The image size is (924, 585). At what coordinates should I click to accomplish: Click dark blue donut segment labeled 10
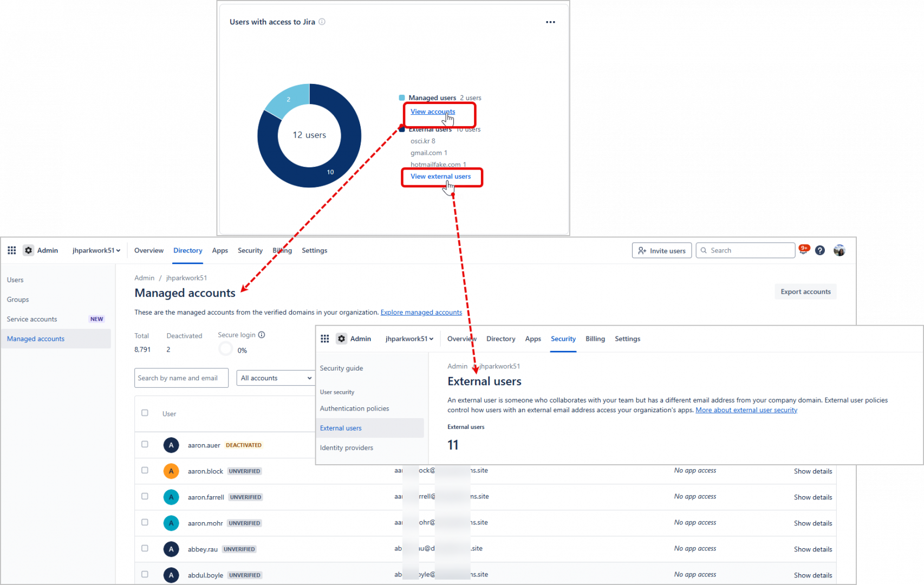[x=330, y=172]
